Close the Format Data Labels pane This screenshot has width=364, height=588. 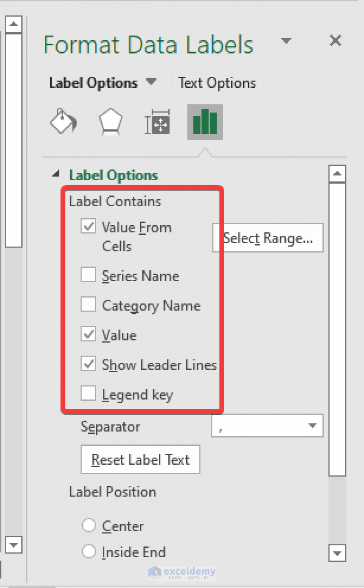[x=336, y=41]
